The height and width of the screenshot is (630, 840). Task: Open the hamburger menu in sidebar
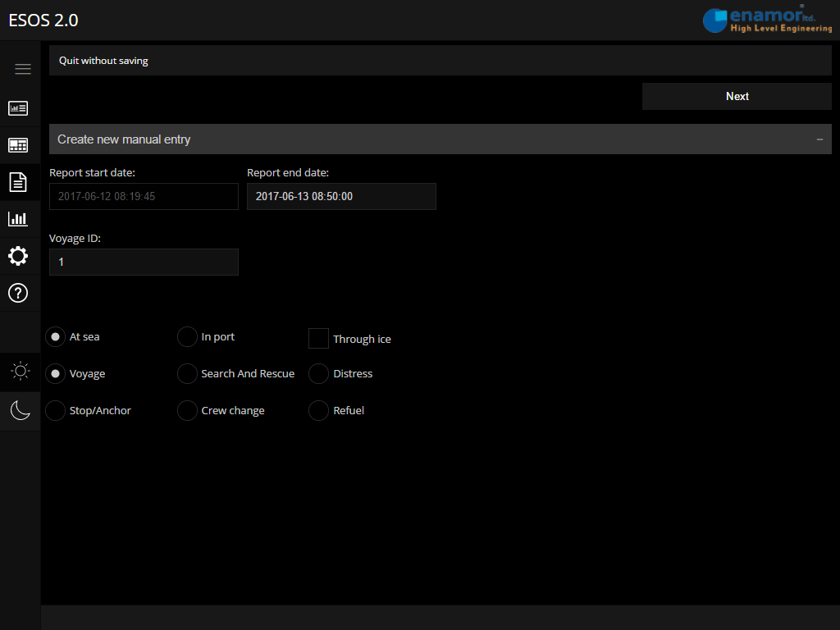pyautogui.click(x=22, y=69)
